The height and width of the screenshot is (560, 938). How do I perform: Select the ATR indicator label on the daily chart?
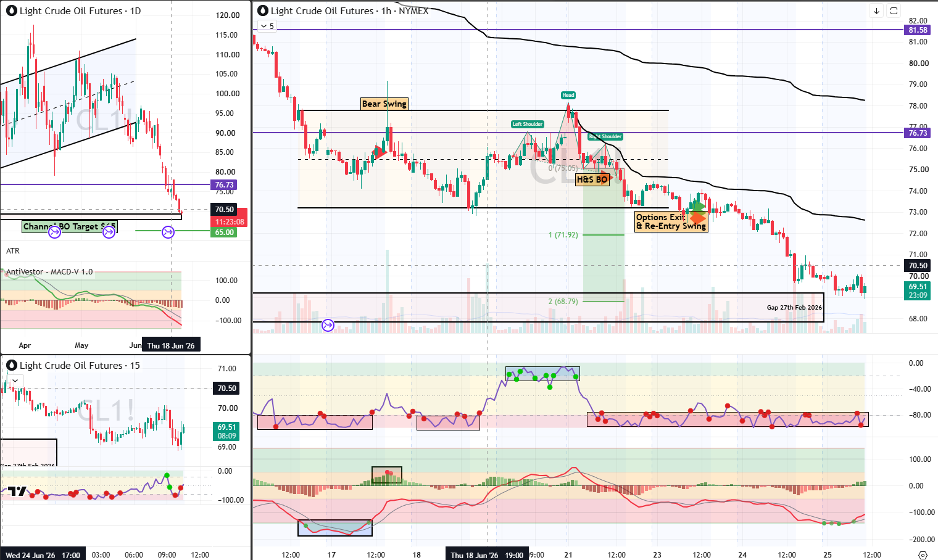click(x=13, y=251)
